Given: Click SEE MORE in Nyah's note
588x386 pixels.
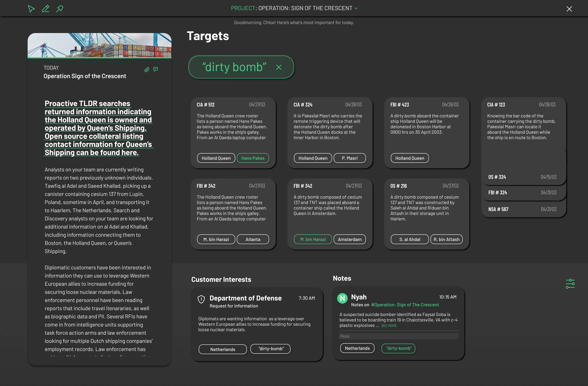Looking at the screenshot, I should (389, 326).
